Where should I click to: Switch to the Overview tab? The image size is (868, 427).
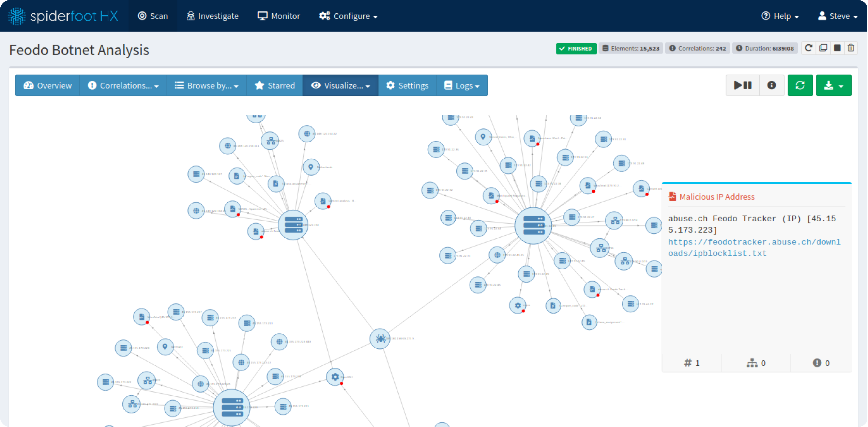click(47, 85)
